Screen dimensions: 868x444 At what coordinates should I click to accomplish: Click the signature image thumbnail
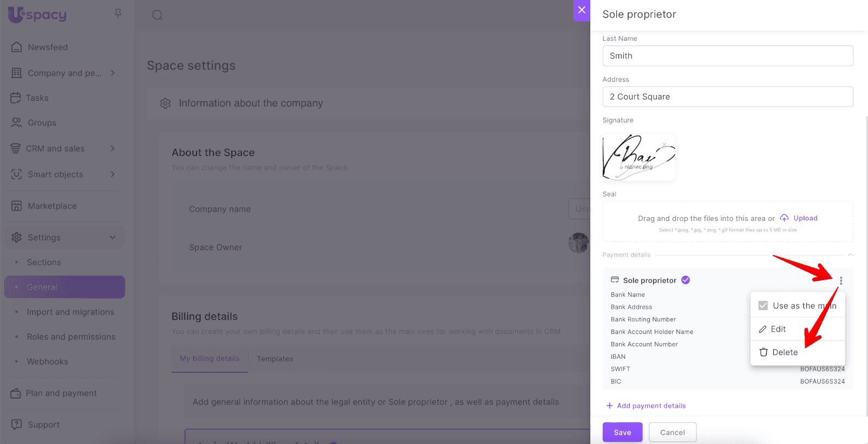(639, 157)
